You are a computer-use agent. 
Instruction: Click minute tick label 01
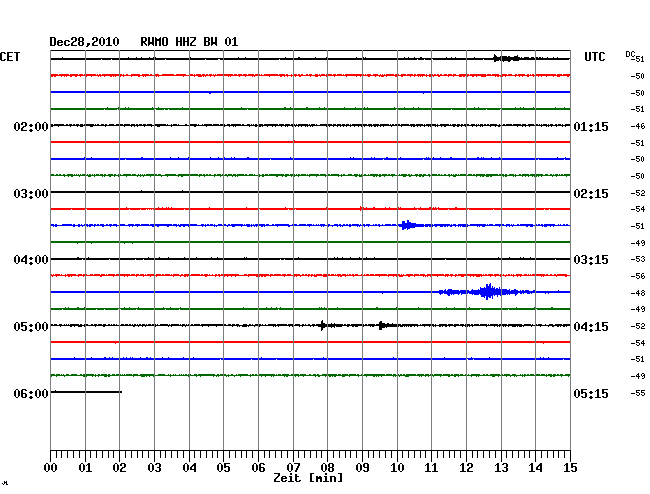(x=85, y=468)
